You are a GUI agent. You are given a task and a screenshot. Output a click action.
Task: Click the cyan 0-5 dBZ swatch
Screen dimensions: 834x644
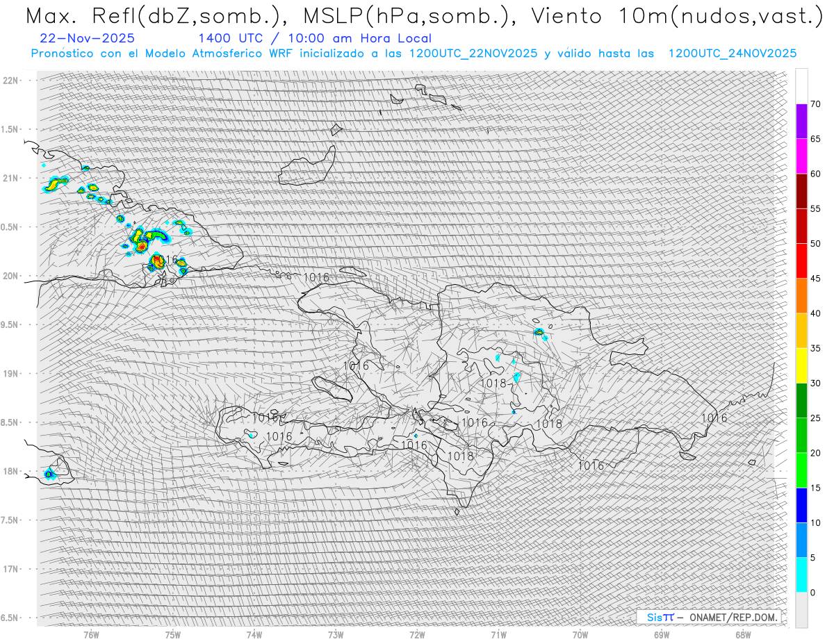click(801, 575)
